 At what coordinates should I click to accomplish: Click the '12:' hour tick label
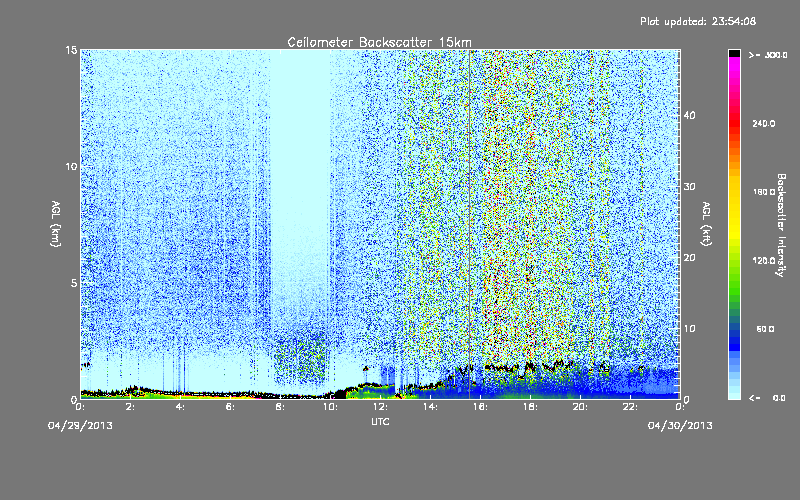coord(381,407)
